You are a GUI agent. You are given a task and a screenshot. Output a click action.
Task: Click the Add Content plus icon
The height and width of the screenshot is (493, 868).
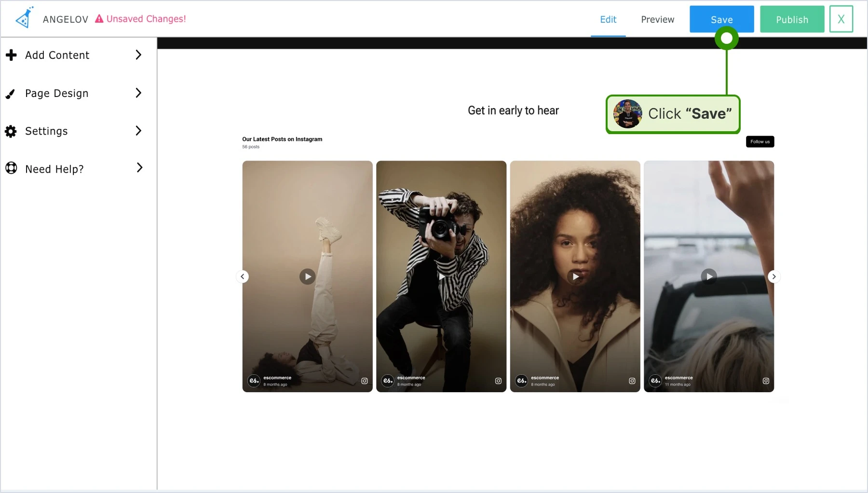[11, 55]
